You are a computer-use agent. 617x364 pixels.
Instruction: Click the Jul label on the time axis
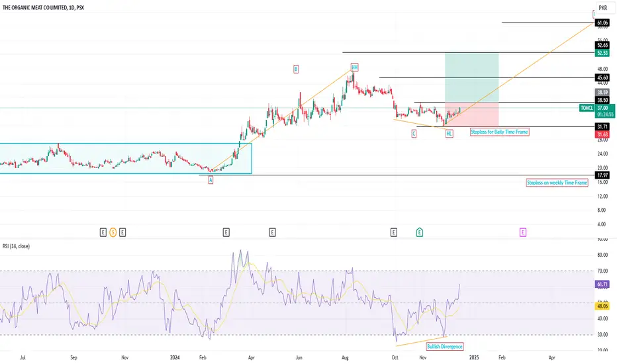tap(23, 357)
